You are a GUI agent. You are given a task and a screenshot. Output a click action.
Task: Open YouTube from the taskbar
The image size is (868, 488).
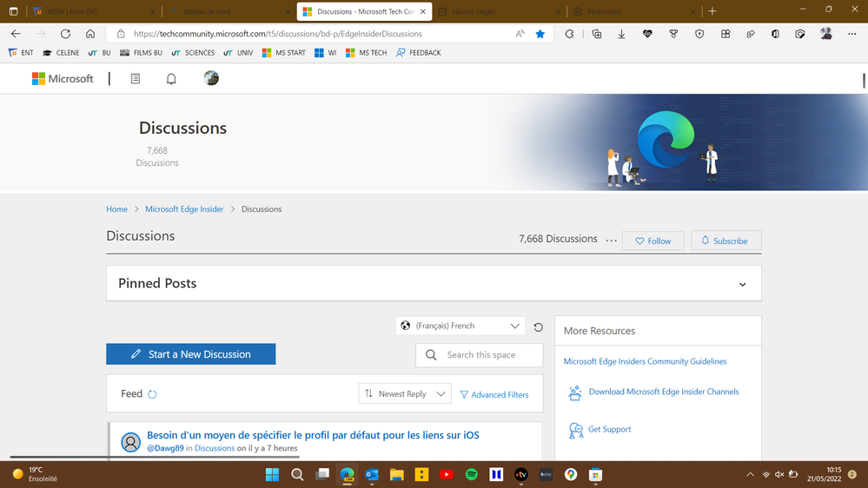tap(447, 474)
